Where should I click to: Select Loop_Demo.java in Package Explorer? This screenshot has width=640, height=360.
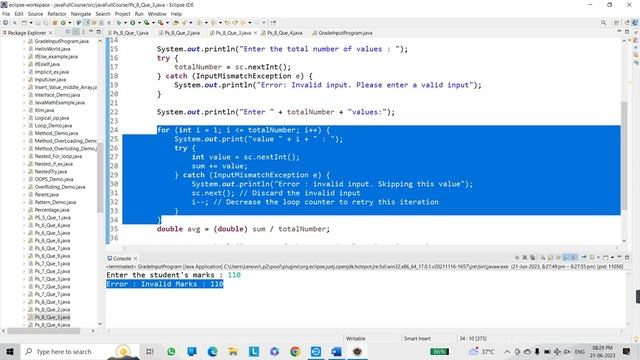click(x=53, y=126)
